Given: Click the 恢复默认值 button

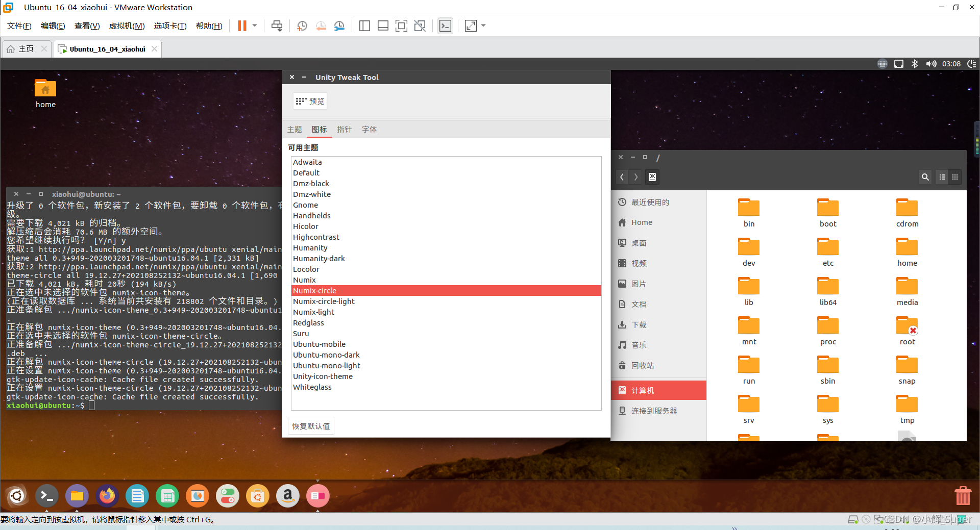Looking at the screenshot, I should tap(311, 426).
